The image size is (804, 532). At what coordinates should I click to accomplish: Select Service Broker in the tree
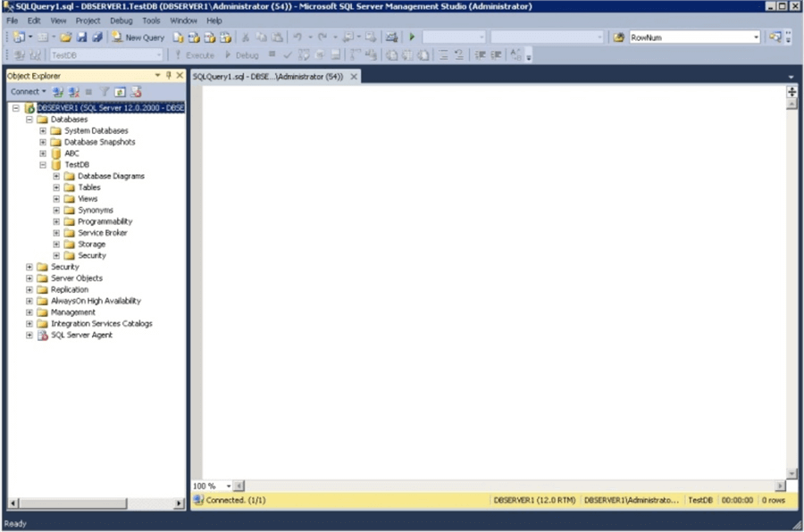click(103, 233)
